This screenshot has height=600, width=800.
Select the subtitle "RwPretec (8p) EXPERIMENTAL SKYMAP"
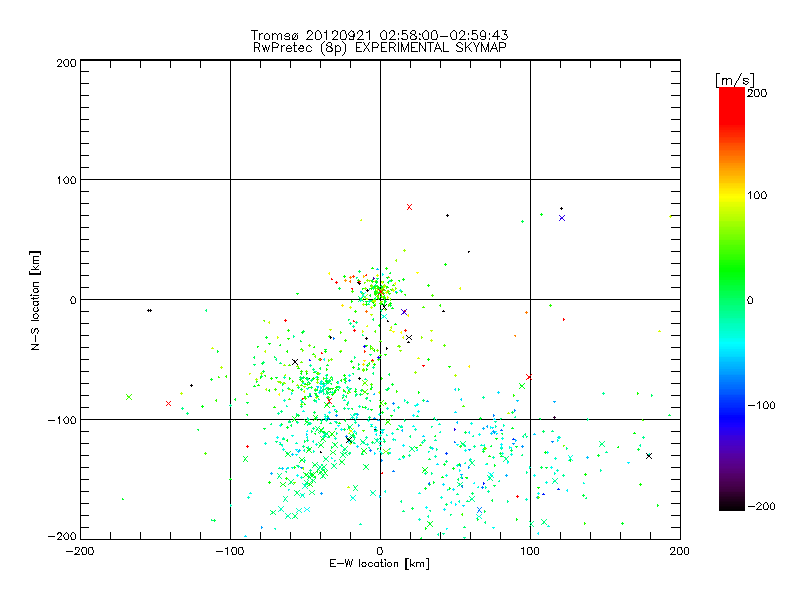coord(379,47)
